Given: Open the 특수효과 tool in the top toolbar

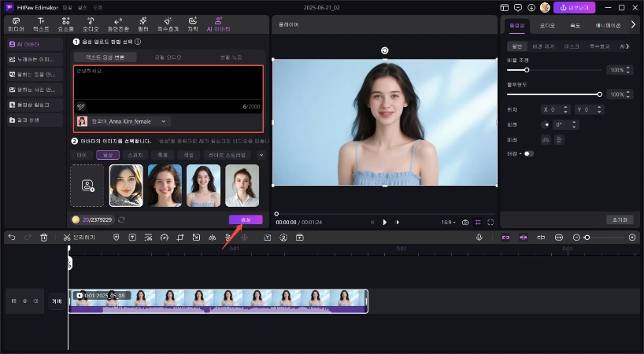Looking at the screenshot, I should click(168, 24).
